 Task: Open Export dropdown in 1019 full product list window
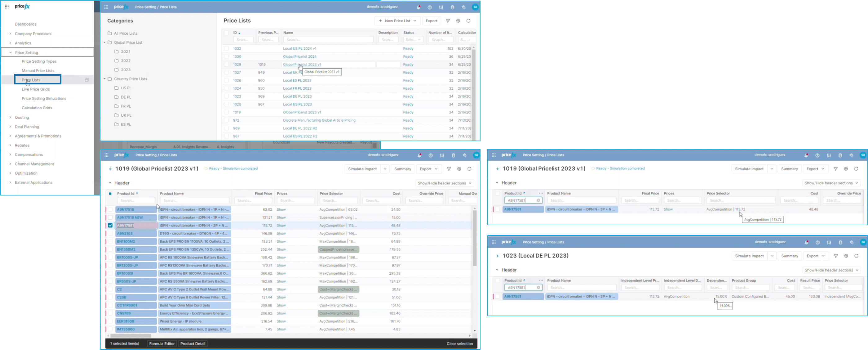(x=429, y=169)
